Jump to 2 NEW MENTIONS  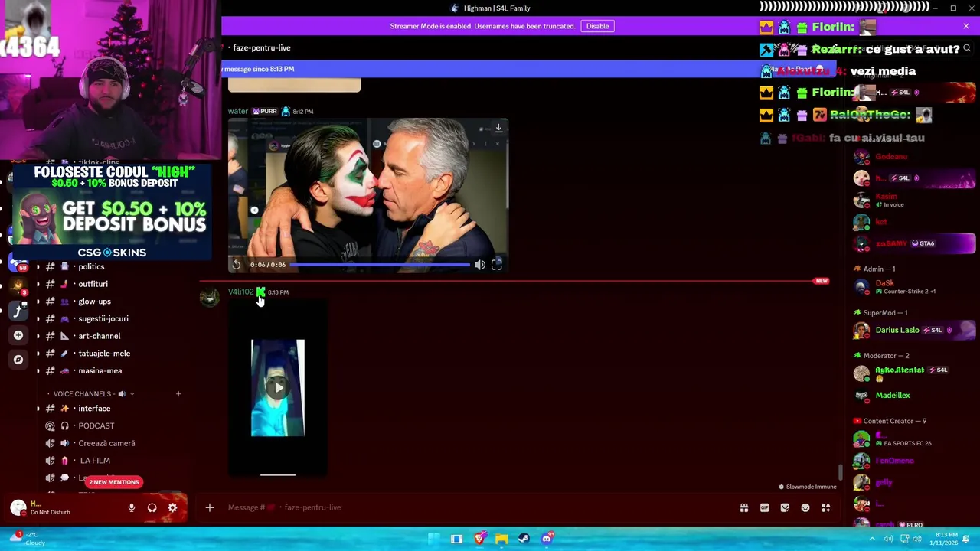click(x=113, y=482)
